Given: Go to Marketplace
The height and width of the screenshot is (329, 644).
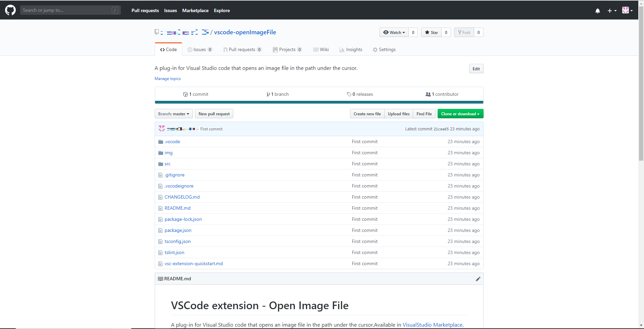Looking at the screenshot, I should pos(195,10).
